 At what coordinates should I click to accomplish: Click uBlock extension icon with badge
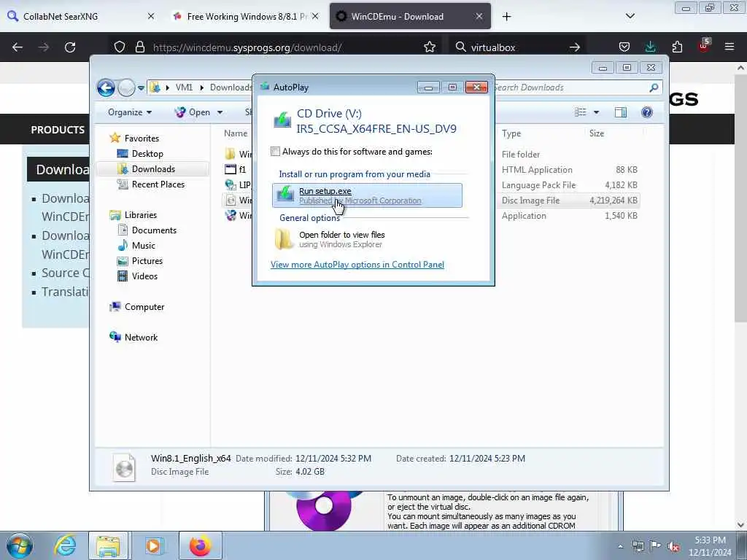point(704,46)
